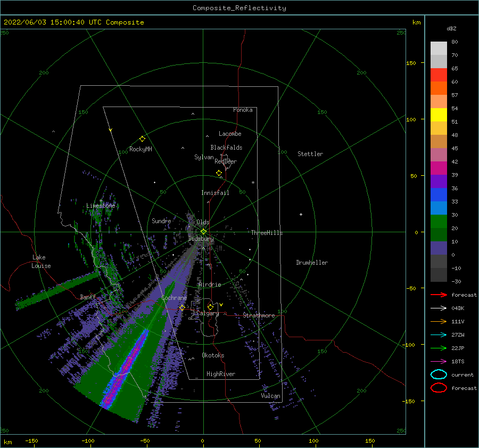Click the Stettler town label

(310, 154)
